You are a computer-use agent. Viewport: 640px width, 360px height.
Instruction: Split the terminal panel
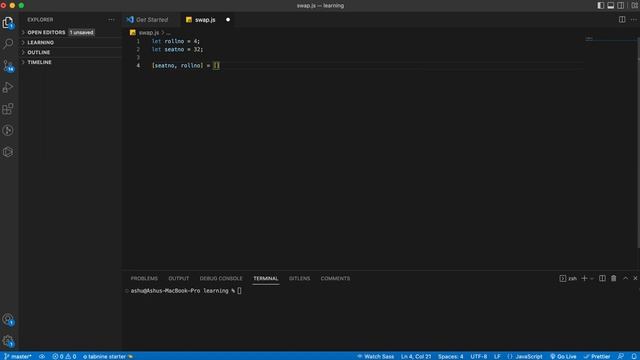coord(602,278)
